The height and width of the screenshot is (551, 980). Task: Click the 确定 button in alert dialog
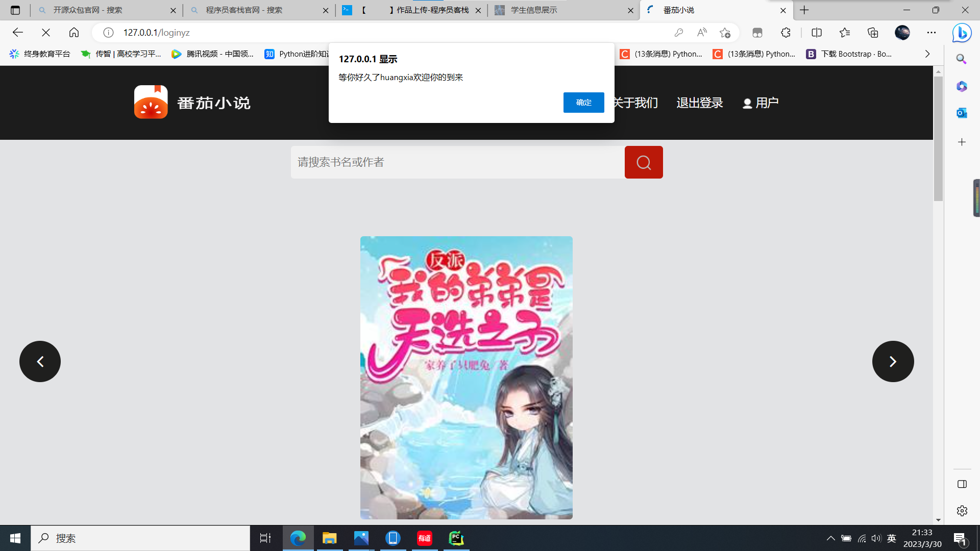(583, 103)
